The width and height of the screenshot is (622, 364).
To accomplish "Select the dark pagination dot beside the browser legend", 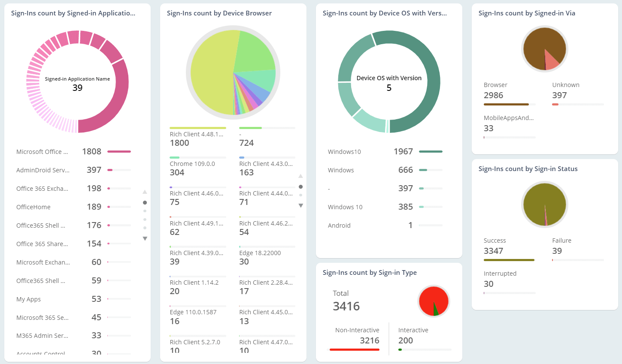I will tap(300, 186).
